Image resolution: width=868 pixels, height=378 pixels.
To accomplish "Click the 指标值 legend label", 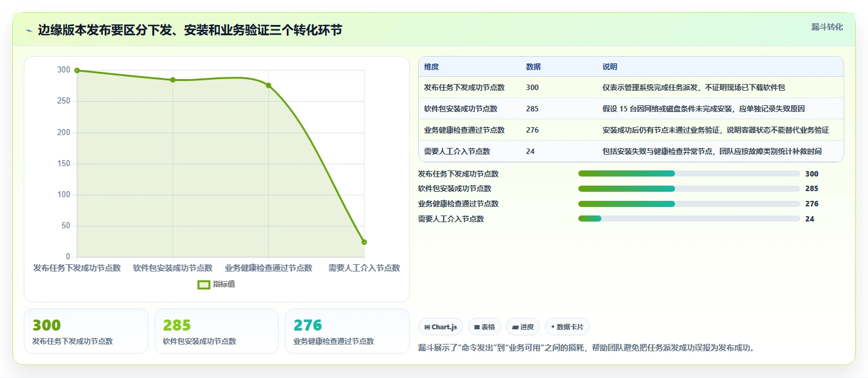I will (224, 284).
